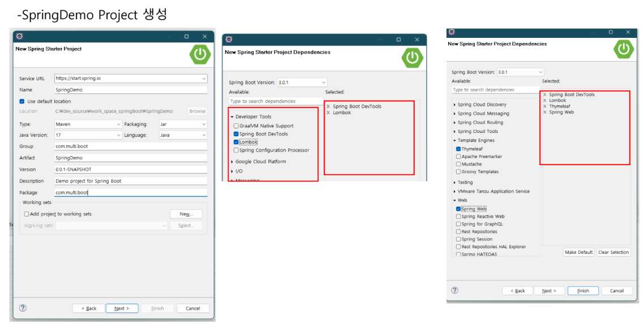
Task: Expand Spring Cloud Routing category
Action: [x=454, y=123]
